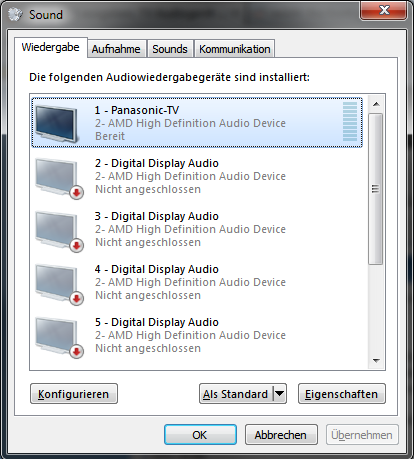Click the red not-connected arrow on device 2
This screenshot has height=459, width=414.
[x=77, y=192]
